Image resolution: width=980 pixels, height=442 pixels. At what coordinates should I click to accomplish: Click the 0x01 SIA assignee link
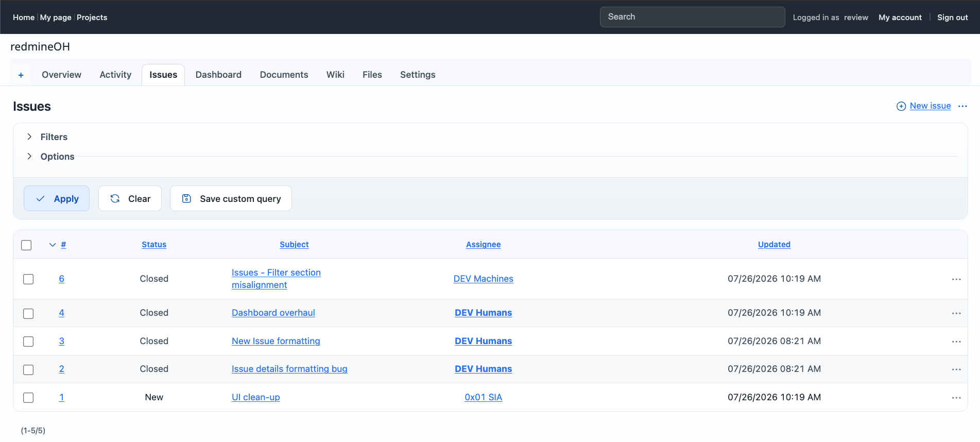click(483, 397)
